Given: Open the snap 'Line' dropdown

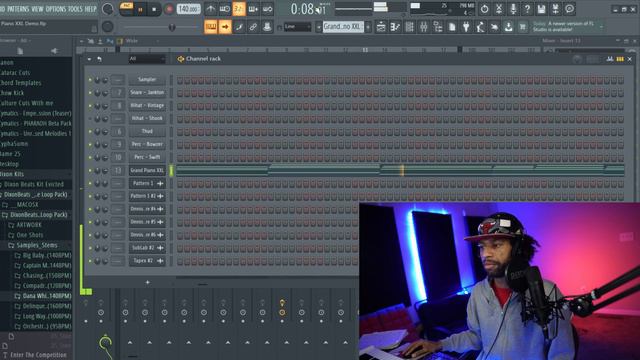Looking at the screenshot, I should [298, 27].
